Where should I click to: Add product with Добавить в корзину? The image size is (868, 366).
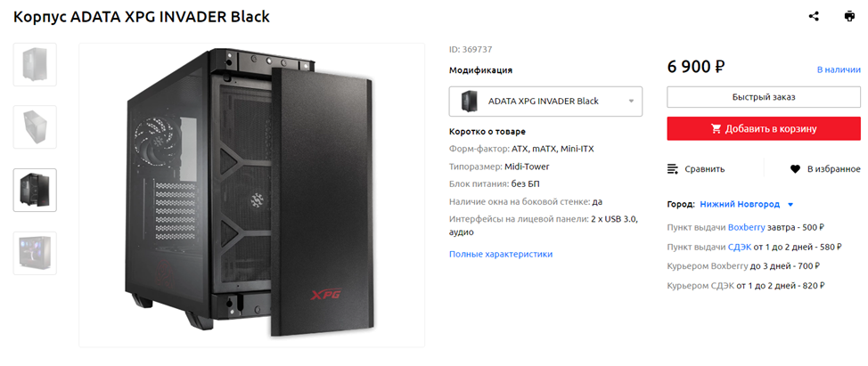(x=764, y=129)
